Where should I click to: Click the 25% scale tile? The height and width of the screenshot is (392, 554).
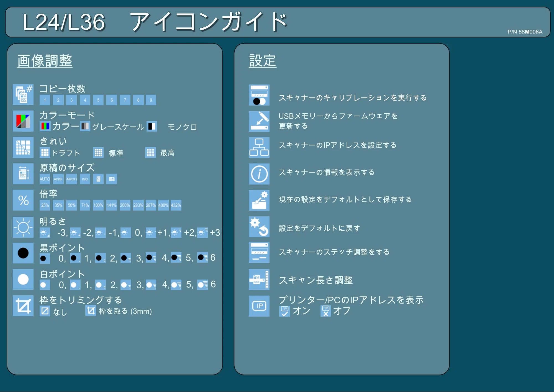(45, 205)
